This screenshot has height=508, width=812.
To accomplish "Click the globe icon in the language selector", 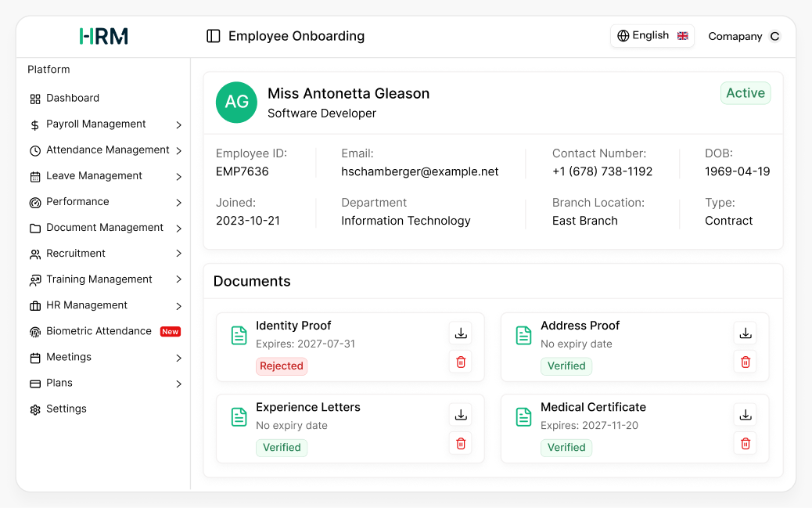I will pyautogui.click(x=623, y=35).
